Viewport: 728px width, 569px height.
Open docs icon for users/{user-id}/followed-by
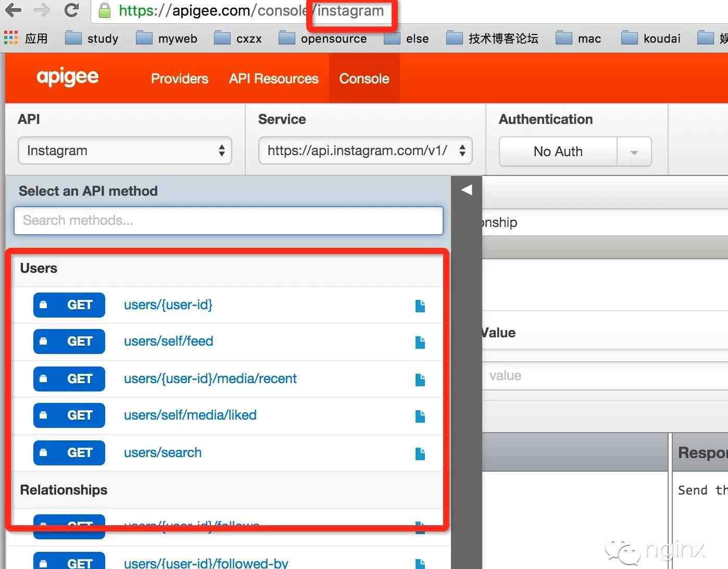click(x=420, y=564)
